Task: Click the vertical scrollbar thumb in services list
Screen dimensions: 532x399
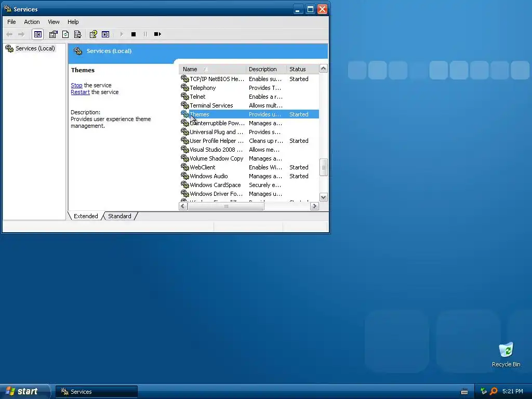Action: pyautogui.click(x=323, y=167)
